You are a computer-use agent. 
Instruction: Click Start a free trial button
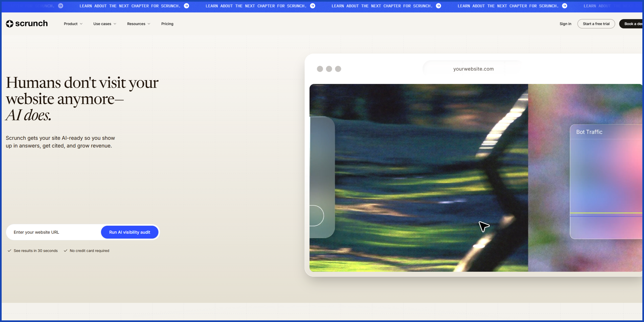[x=596, y=24]
